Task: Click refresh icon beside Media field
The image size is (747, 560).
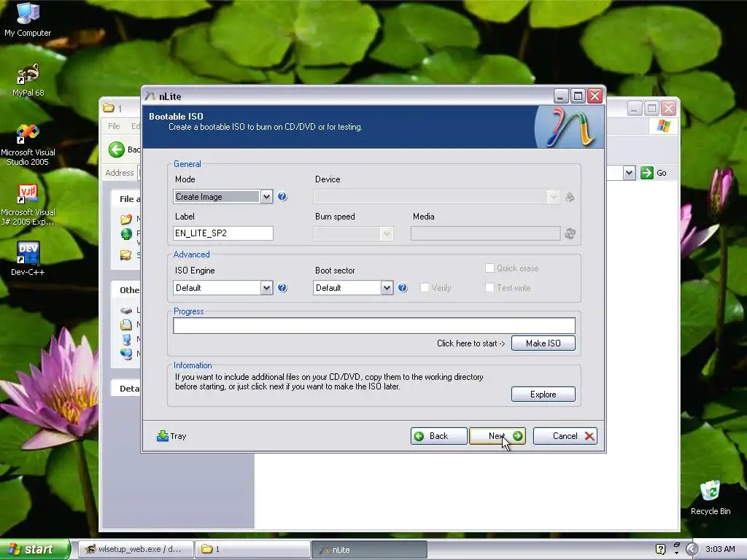Action: tap(570, 233)
